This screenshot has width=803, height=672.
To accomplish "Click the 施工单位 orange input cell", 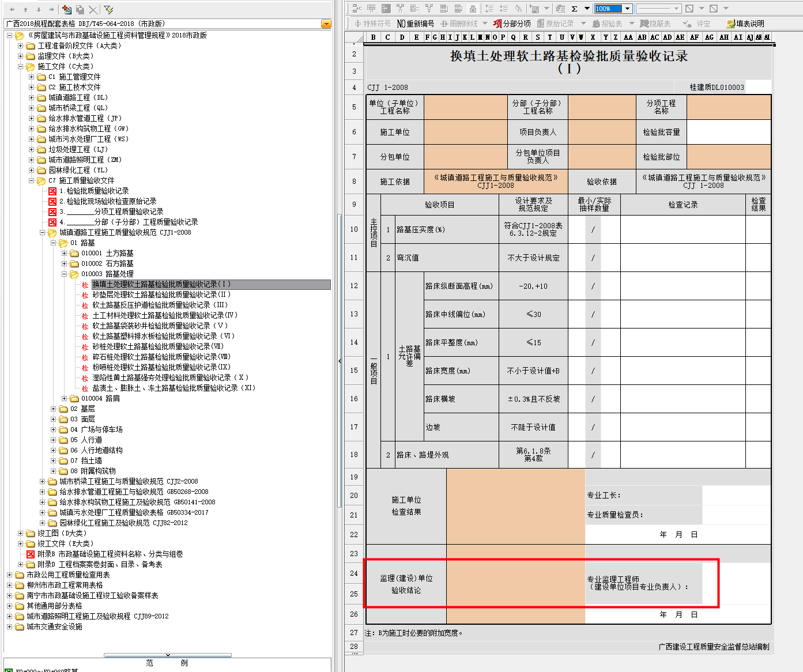I will click(x=466, y=132).
